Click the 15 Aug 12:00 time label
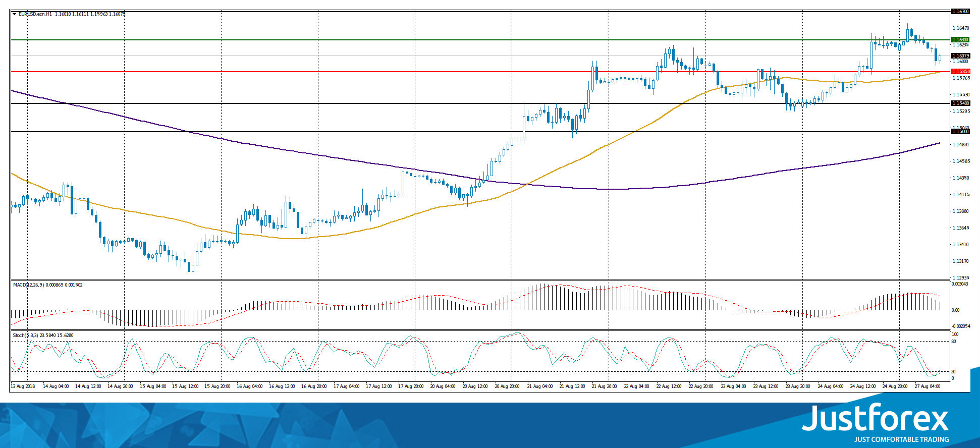Viewport: 980px width, 448px height. tap(185, 386)
